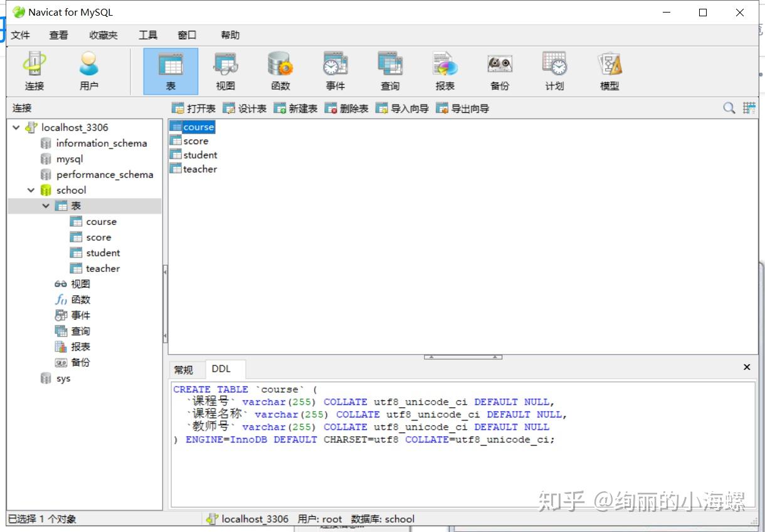765x532 pixels.
Task: Select 函数 (Functions) node in tree
Action: point(80,300)
